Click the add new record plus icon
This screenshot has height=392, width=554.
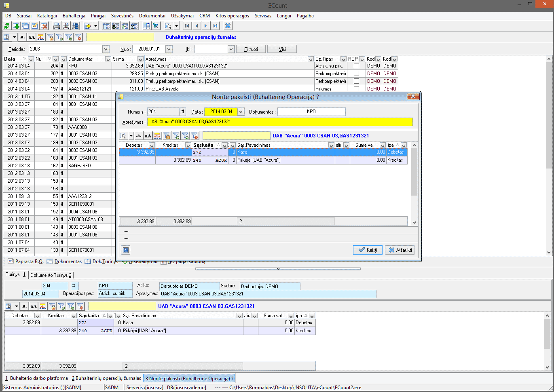16,26
